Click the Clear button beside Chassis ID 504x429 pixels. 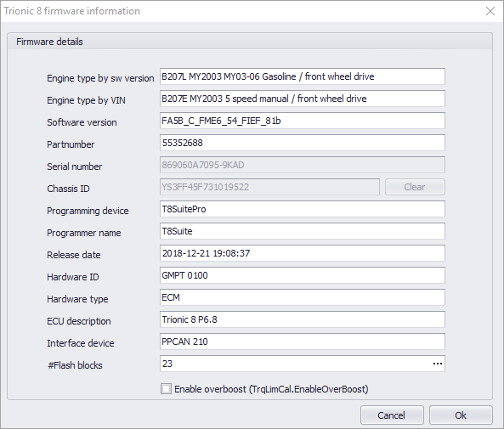(x=415, y=187)
